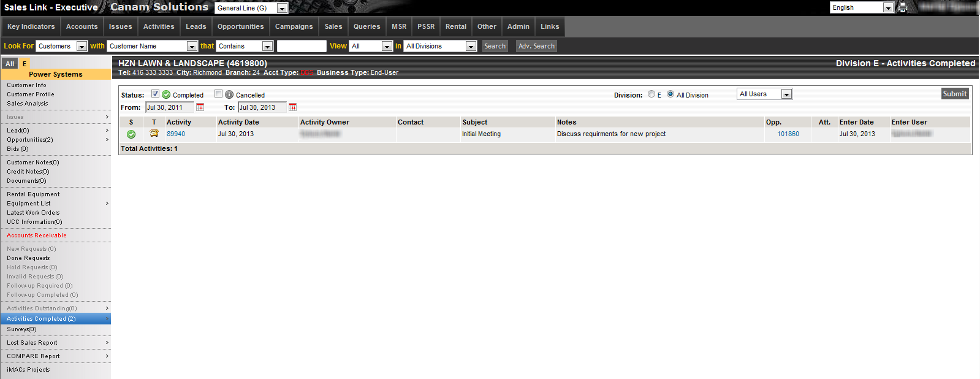Enable the Cancelled status checkbox
The width and height of the screenshot is (980, 379).
pyautogui.click(x=218, y=94)
